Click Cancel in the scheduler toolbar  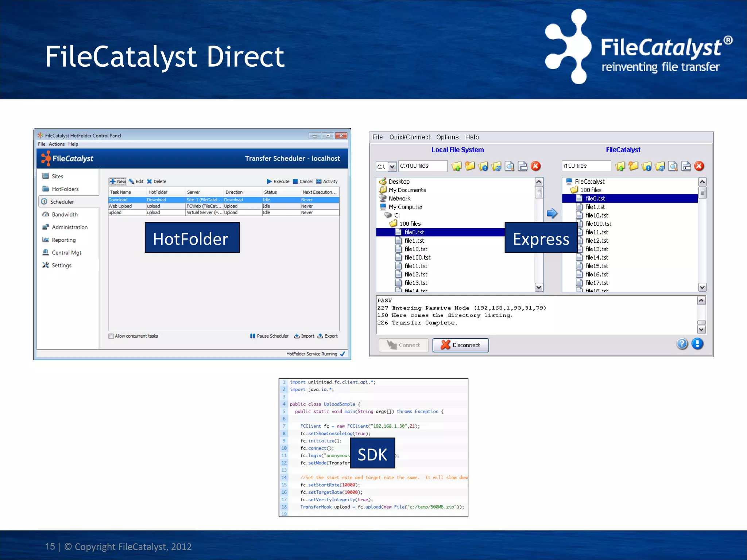tap(303, 182)
